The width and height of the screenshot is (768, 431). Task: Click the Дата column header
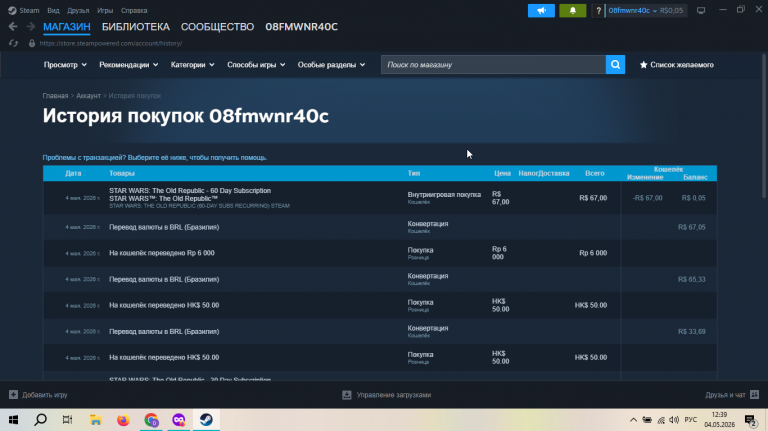(x=73, y=173)
